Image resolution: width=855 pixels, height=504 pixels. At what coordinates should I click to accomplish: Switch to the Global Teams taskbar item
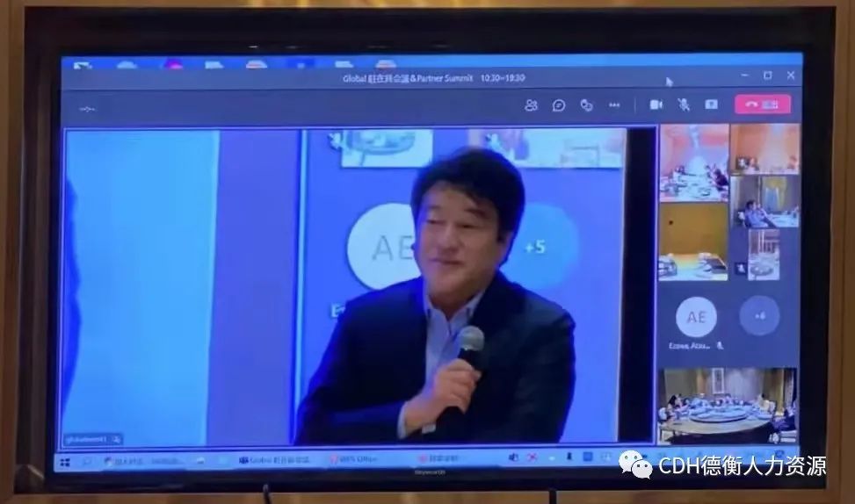click(x=274, y=460)
